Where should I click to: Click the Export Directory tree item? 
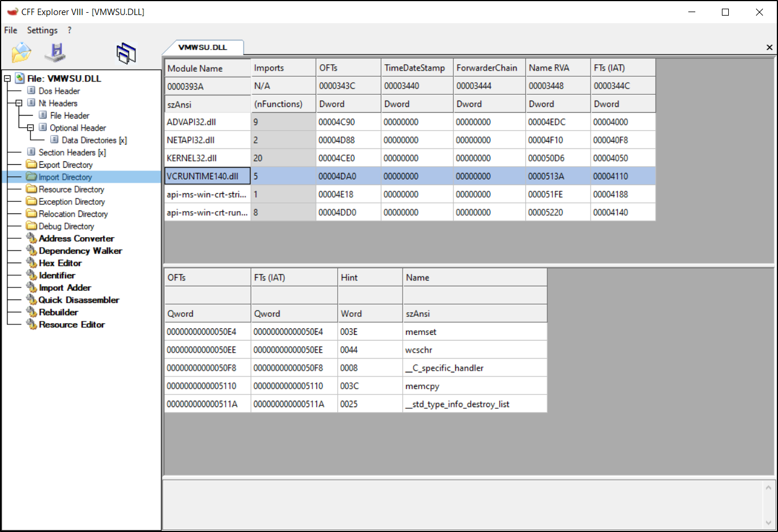click(x=65, y=165)
